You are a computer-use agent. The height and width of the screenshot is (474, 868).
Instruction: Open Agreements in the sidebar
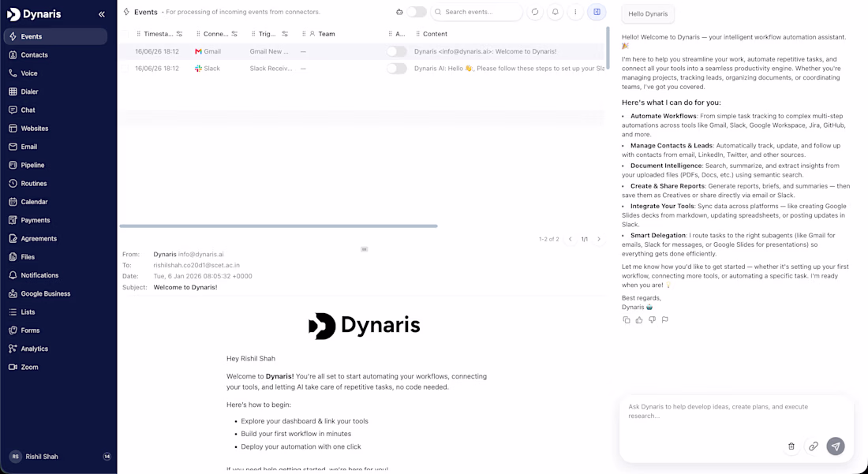[55, 238]
